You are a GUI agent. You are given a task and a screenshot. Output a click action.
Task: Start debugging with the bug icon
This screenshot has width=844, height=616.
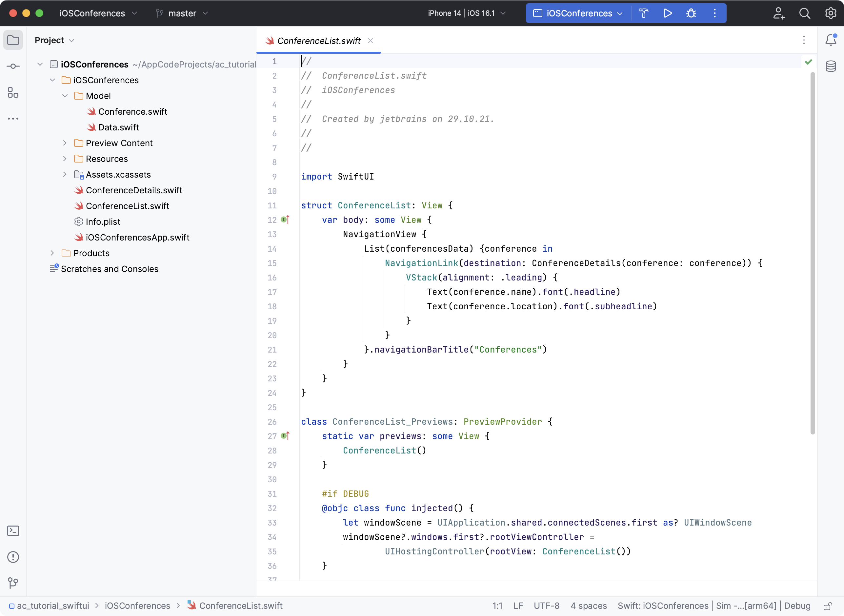pos(691,13)
